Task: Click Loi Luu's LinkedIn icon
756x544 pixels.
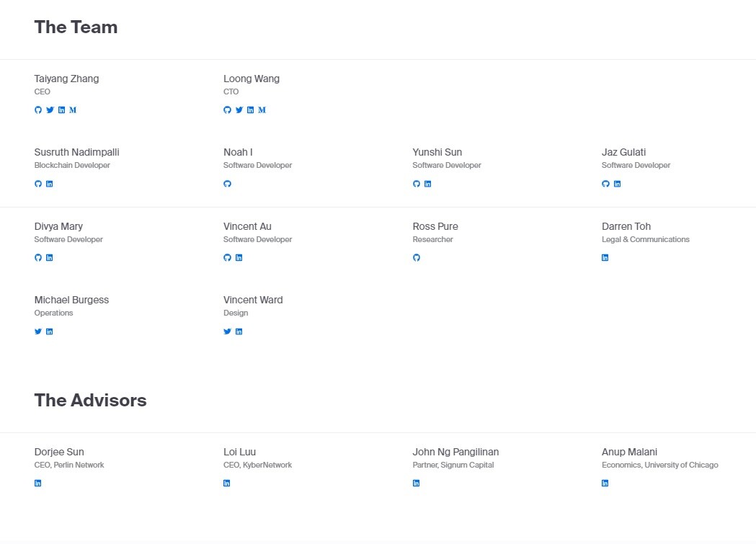Action: pyautogui.click(x=226, y=483)
